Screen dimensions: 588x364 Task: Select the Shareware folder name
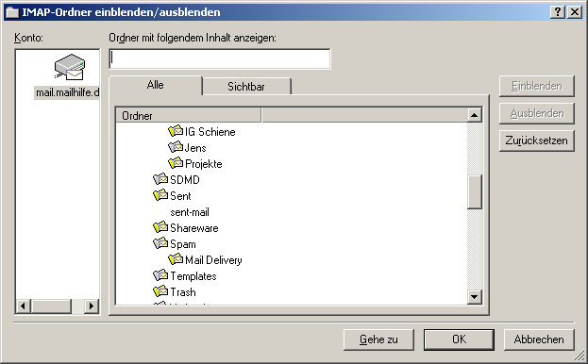(x=193, y=228)
